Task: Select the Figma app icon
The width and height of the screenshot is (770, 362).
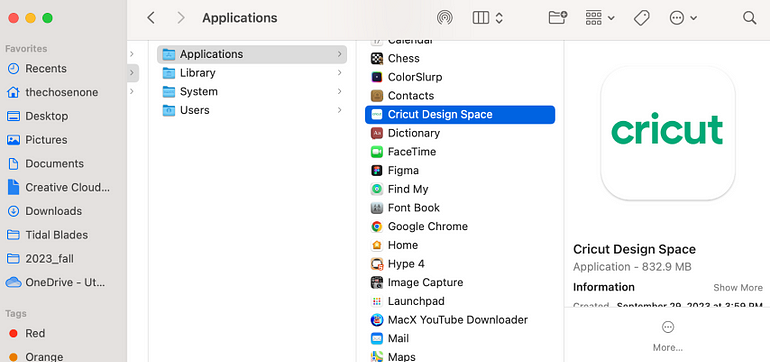Action: pyautogui.click(x=377, y=170)
